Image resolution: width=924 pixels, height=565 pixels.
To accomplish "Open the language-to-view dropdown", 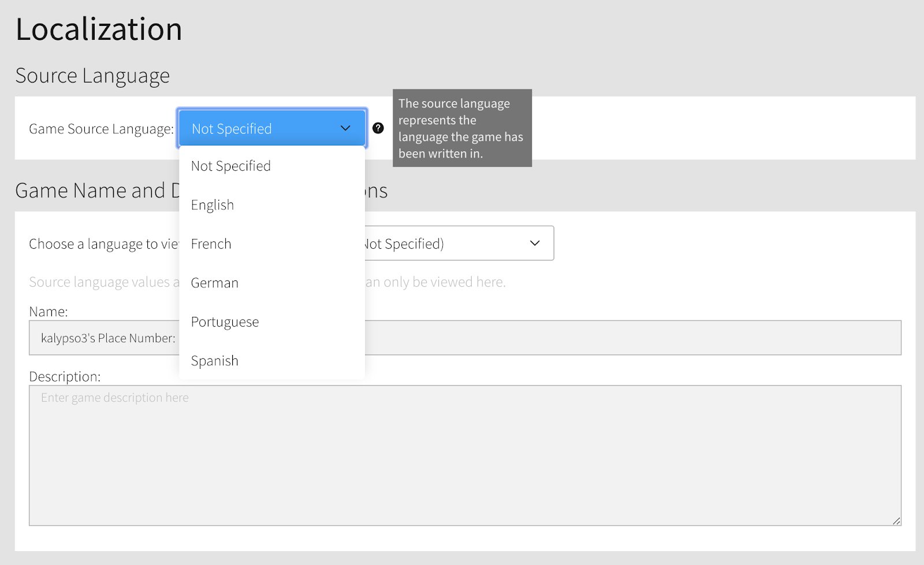I will pyautogui.click(x=459, y=243).
